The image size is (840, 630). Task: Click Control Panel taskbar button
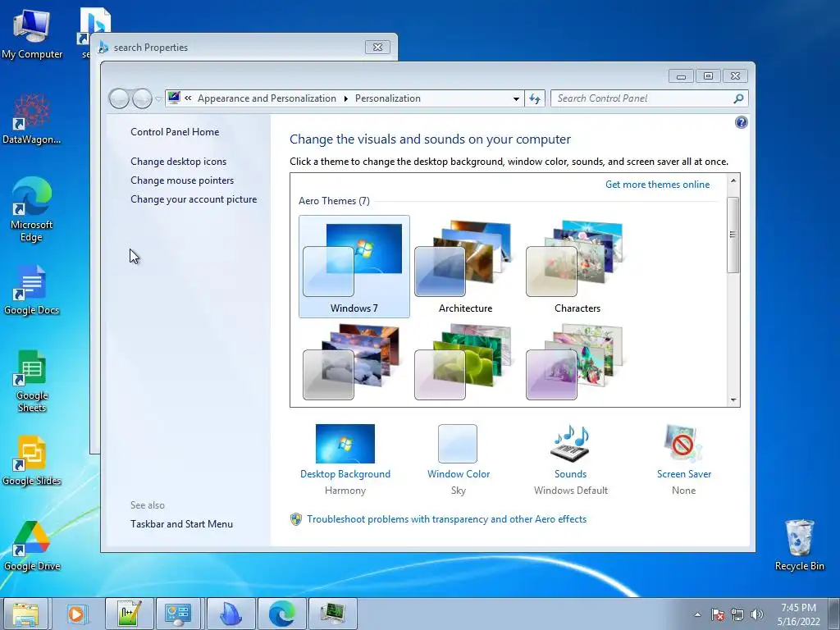point(178,614)
